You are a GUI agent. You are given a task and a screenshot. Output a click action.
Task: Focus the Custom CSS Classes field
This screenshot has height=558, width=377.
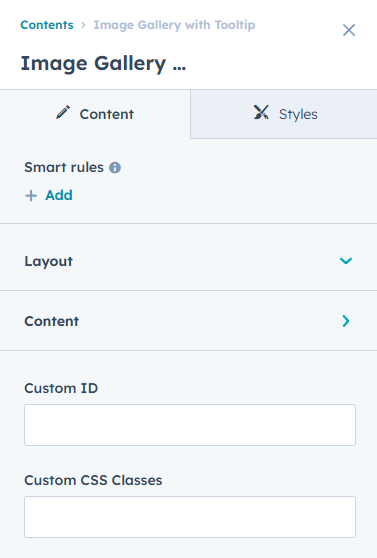pyautogui.click(x=190, y=517)
